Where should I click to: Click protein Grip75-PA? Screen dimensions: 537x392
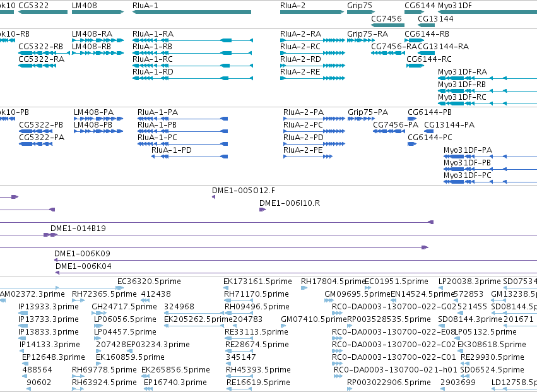(x=362, y=119)
